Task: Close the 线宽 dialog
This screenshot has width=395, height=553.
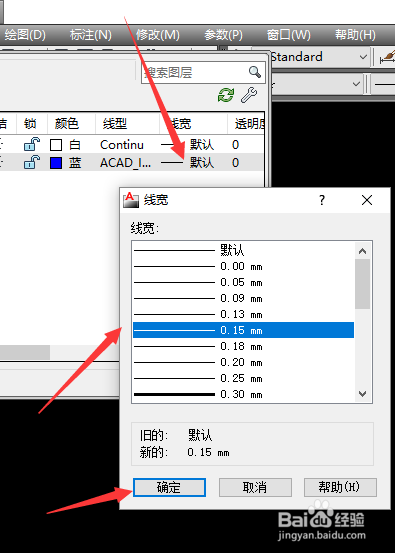Action: [x=367, y=200]
